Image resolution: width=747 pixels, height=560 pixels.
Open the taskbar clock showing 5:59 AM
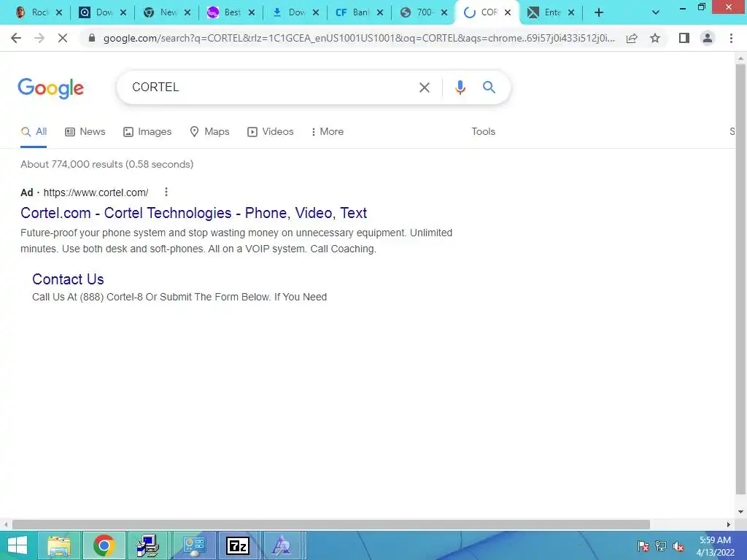[716, 546]
